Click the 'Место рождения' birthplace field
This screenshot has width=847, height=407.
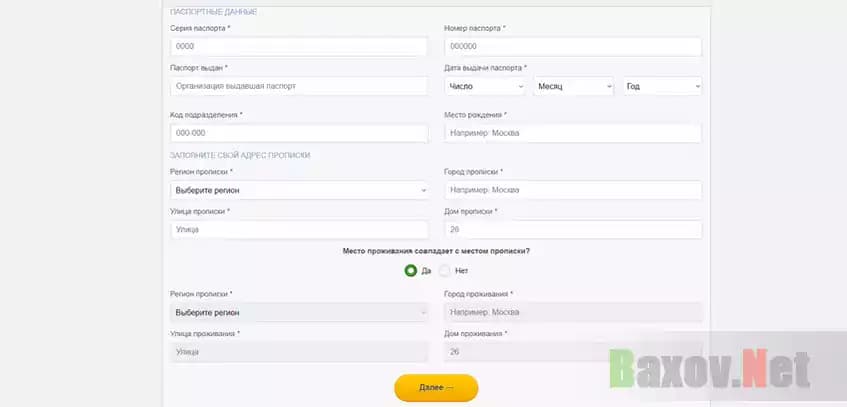tap(572, 133)
